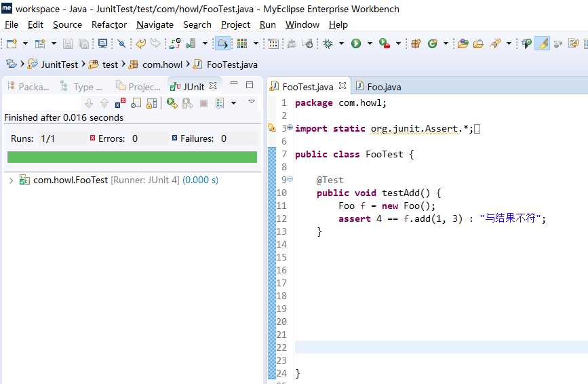The width and height of the screenshot is (588, 384).
Task: Open the Refactor menu
Action: (x=109, y=24)
